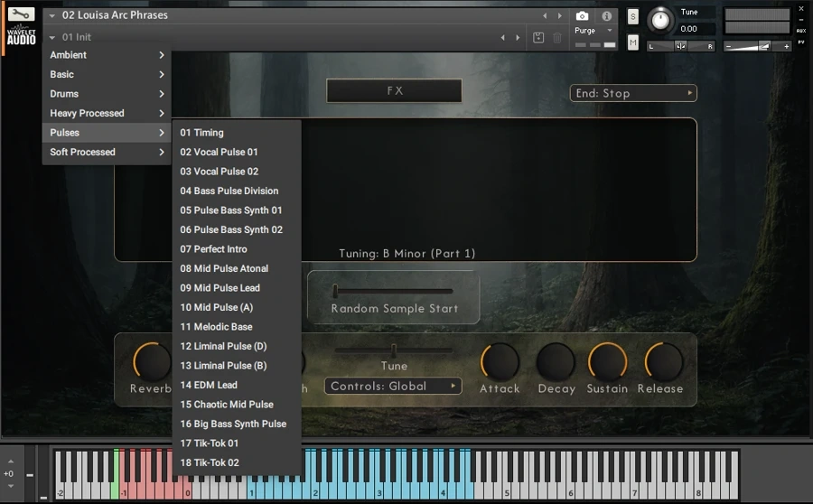The height and width of the screenshot is (504, 813).
Task: Expand the Soft Processed submenu
Action: tap(107, 152)
